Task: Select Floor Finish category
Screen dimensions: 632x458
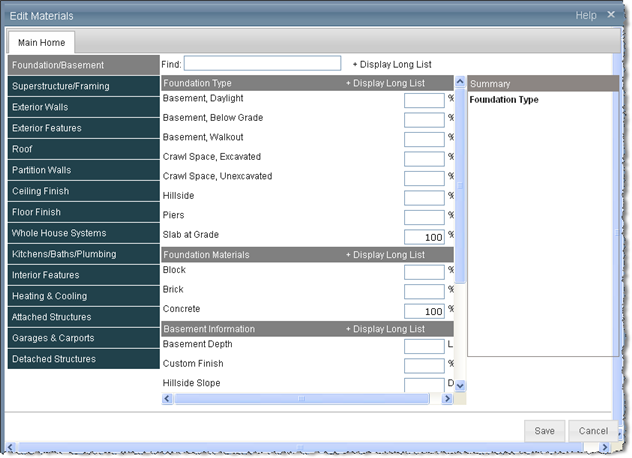Action: point(83,212)
